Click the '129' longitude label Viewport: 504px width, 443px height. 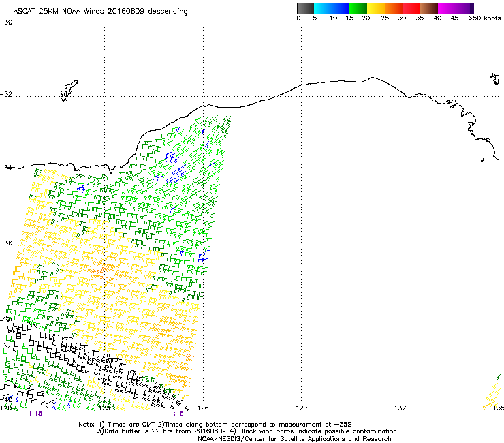point(301,408)
